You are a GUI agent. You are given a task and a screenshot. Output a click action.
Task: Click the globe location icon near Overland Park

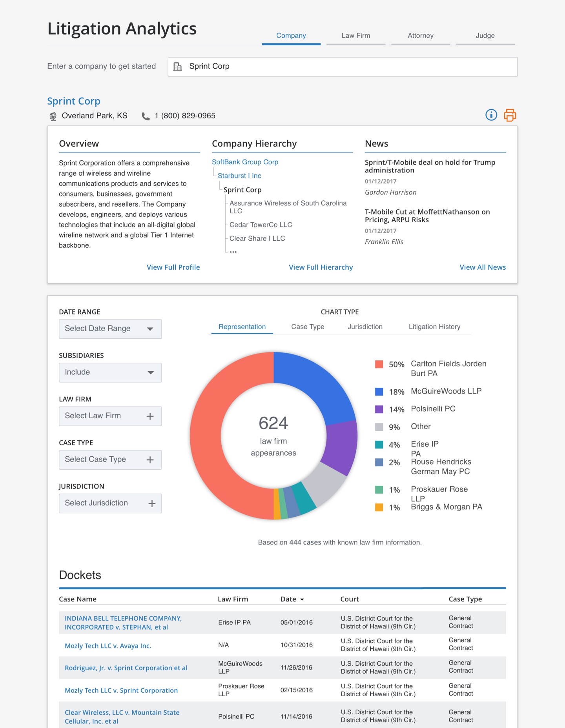pyautogui.click(x=53, y=116)
